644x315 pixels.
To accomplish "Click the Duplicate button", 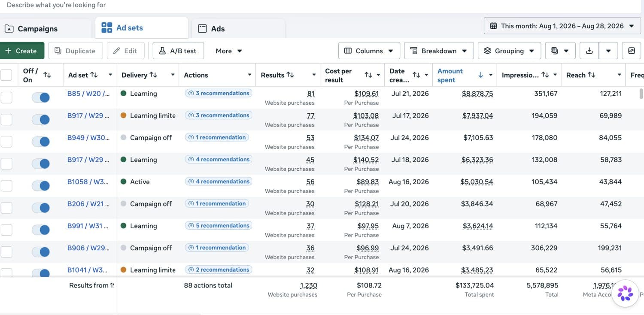I will coord(75,51).
